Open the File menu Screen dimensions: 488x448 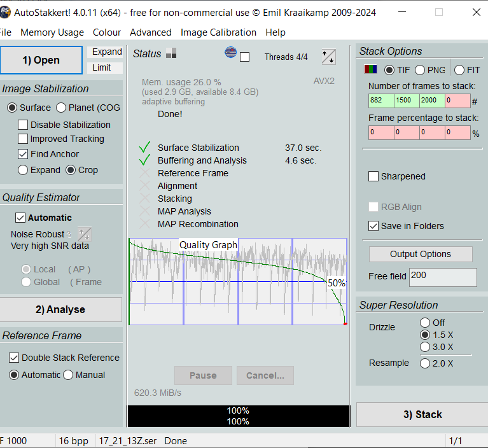click(5, 32)
